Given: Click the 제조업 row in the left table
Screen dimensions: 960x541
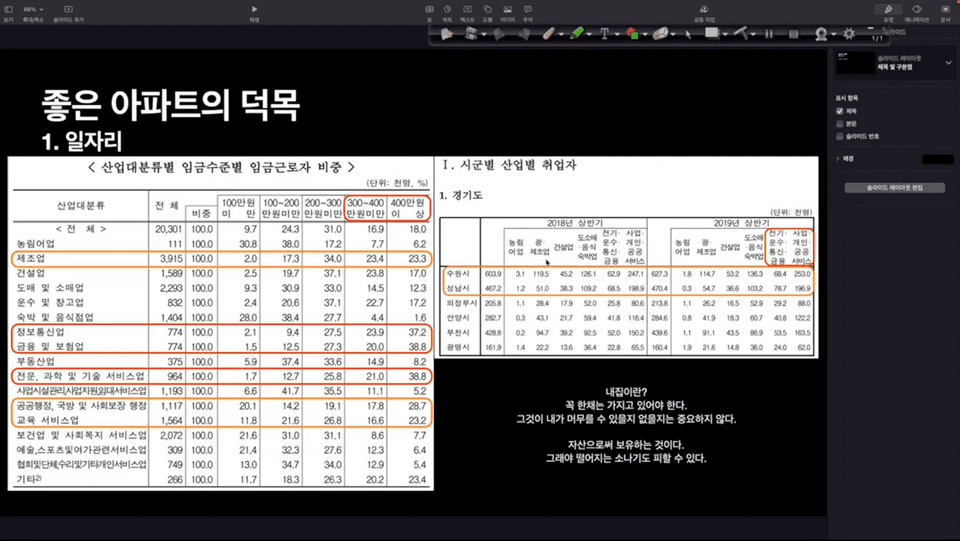Looking at the screenshot, I should [222, 258].
